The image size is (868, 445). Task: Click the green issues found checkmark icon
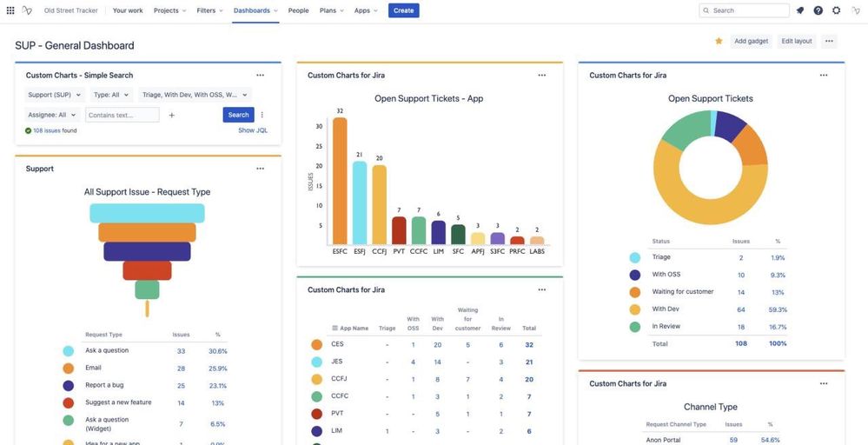(28, 130)
